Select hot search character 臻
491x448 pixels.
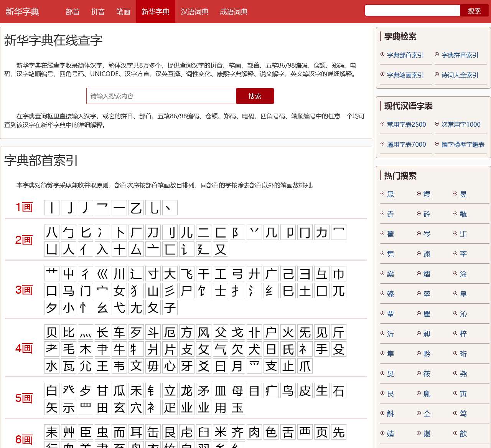[390, 294]
